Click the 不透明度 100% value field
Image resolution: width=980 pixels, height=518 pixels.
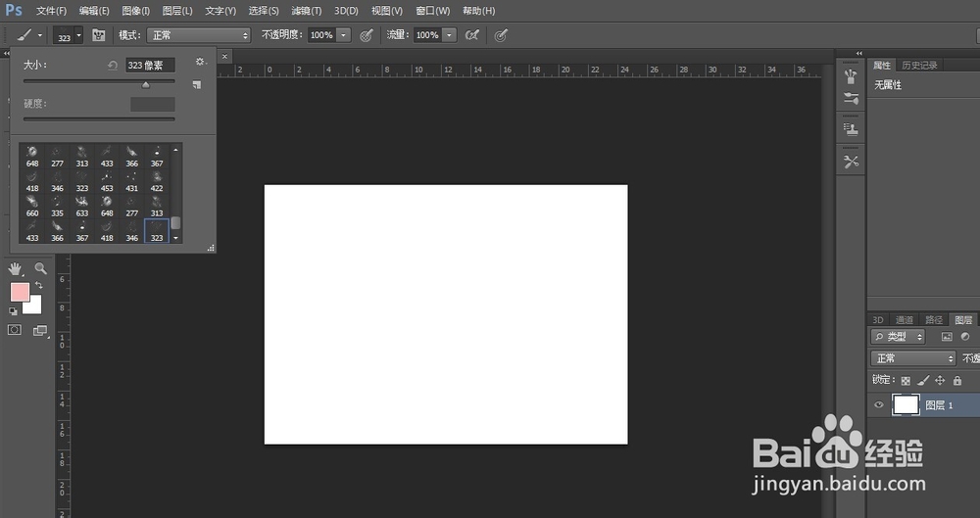(321, 35)
